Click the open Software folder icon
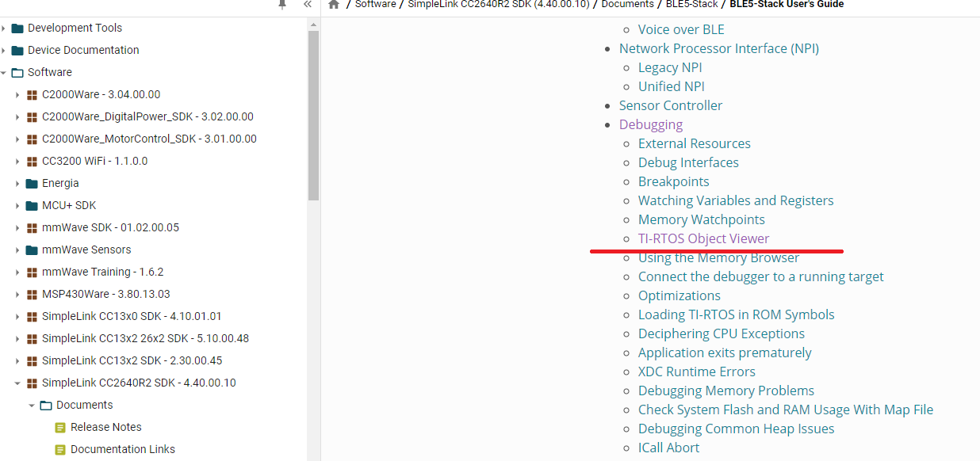The height and width of the screenshot is (461, 980). click(x=17, y=72)
